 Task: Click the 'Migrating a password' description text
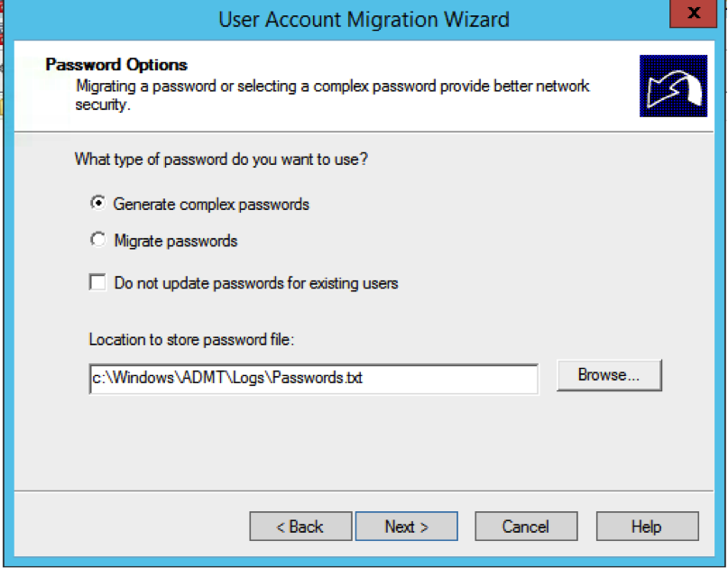(332, 87)
